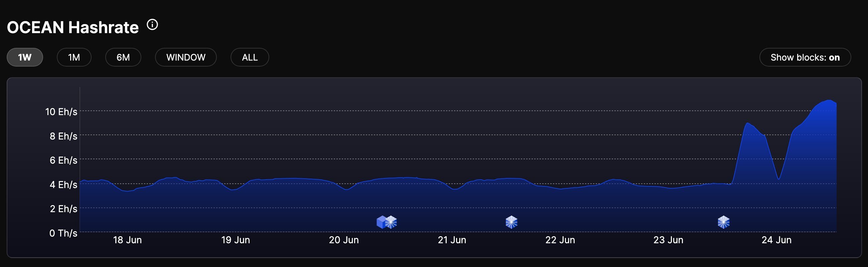Click the 21 Jun date label
The image size is (868, 267).
pyautogui.click(x=452, y=240)
